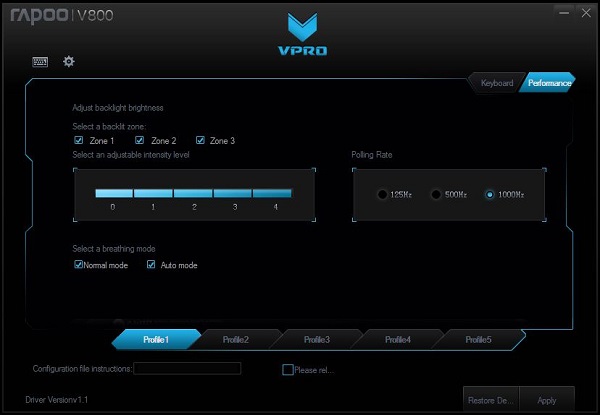The height and width of the screenshot is (415, 600).
Task: Click the rapoo V800 title logo
Action: pos(62,16)
